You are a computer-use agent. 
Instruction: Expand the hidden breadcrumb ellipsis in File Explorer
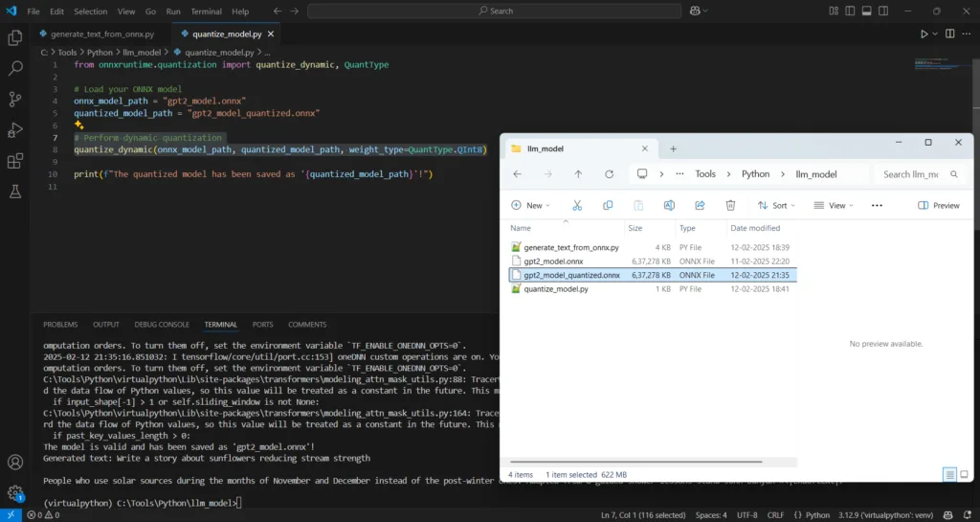pos(679,174)
